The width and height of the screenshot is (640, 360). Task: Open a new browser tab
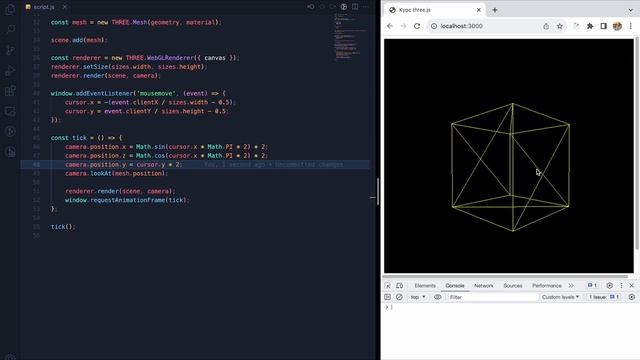point(495,10)
